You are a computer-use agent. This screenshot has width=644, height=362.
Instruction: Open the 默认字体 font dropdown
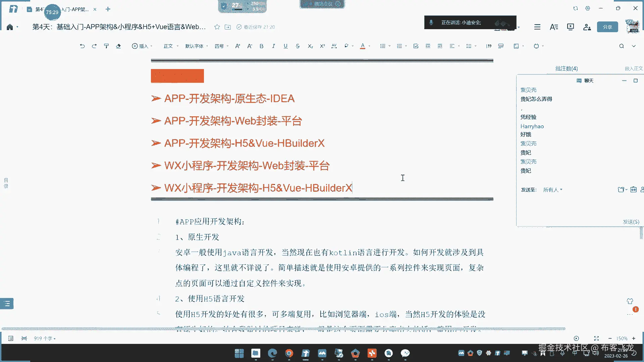click(x=197, y=46)
